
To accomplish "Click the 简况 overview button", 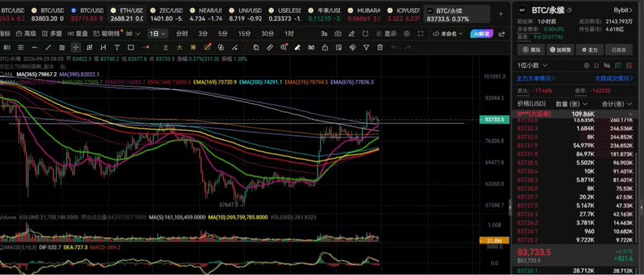I will (532, 50).
